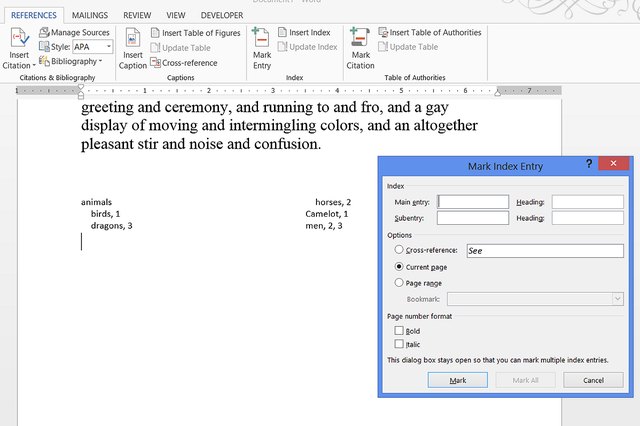Select the Current page radio option
The image size is (640, 426).
coord(399,266)
